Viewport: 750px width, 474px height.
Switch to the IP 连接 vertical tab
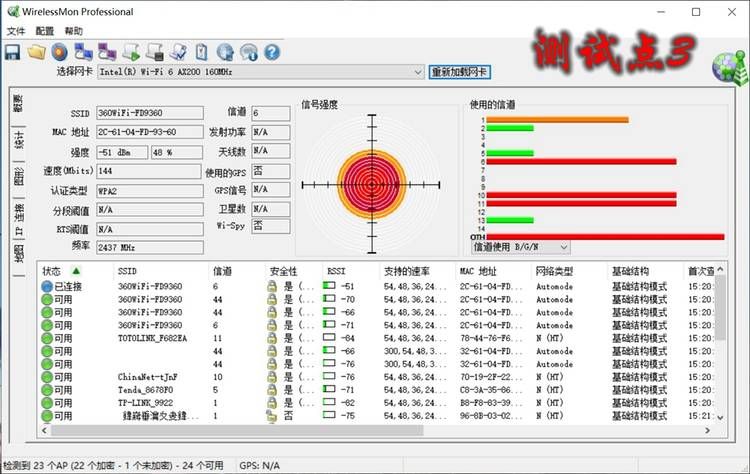tap(18, 219)
